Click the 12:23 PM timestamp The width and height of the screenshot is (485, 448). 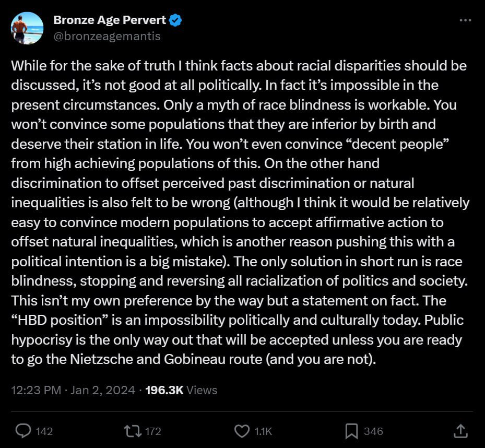click(36, 390)
